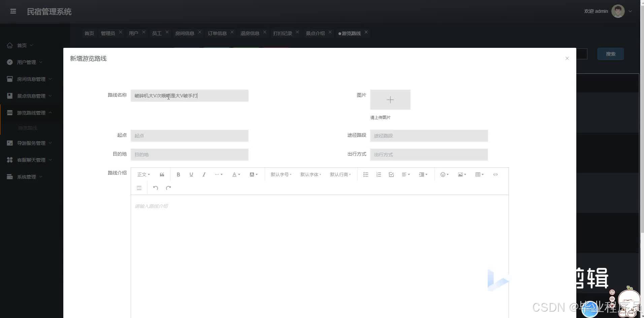Open the 游览路线 sidebar submenu item
Viewport: 644px width, 318px height.
coord(28,128)
